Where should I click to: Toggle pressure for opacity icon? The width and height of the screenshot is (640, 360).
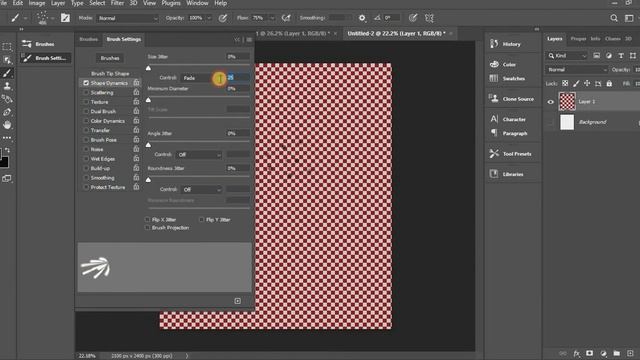coord(222,18)
